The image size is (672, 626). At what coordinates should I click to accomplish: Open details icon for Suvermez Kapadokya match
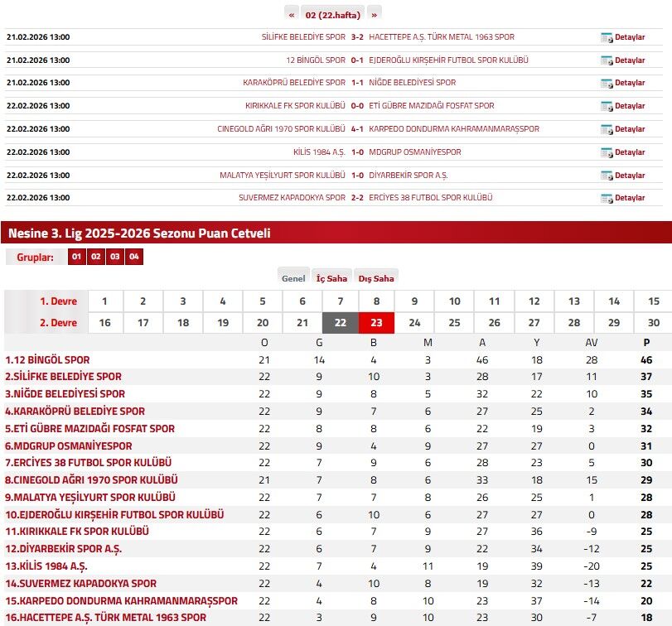pyautogui.click(x=607, y=198)
